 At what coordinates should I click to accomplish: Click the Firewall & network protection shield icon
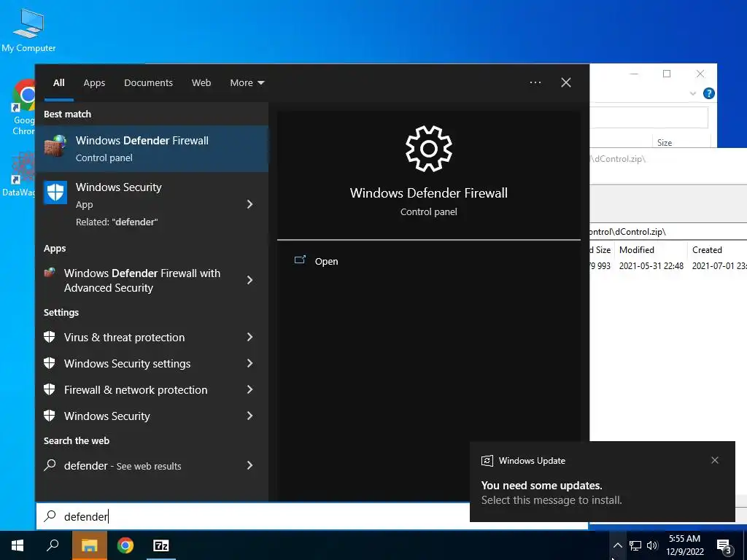coord(50,389)
